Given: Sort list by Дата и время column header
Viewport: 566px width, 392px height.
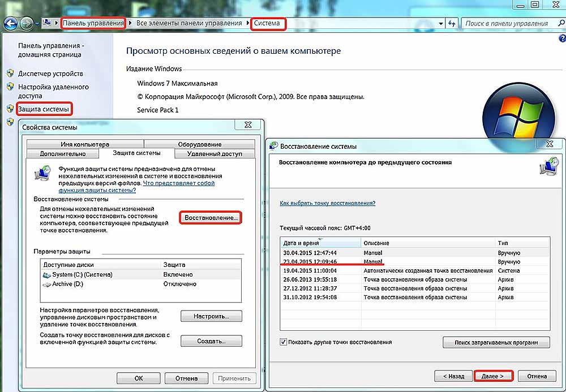Looking at the screenshot, I should (x=320, y=242).
